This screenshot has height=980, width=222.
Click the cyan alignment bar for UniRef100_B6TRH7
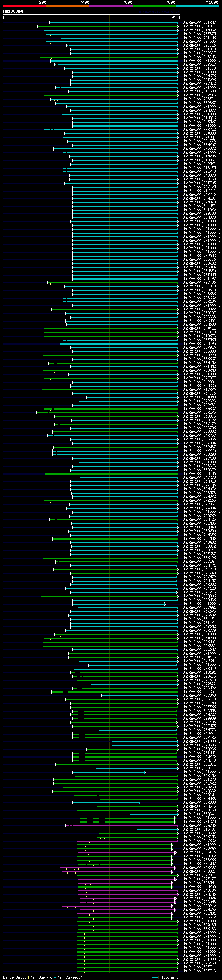[114, 23]
